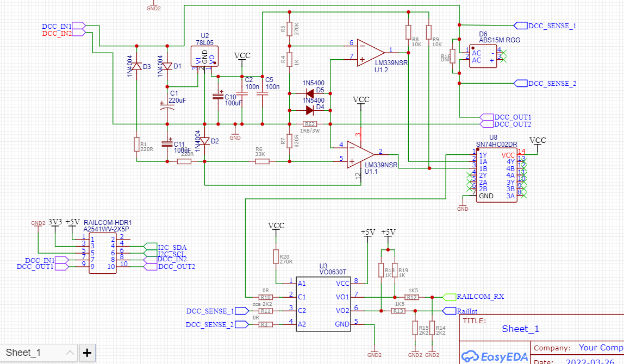This screenshot has width=624, height=364.
Task: Select resistor R19 1K
Action: (395, 270)
